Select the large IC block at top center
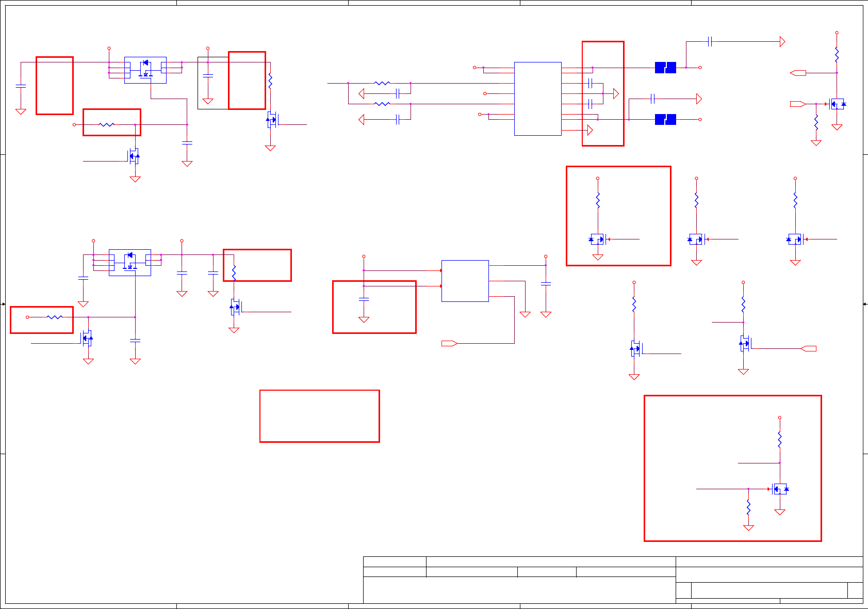This screenshot has width=868, height=609. [x=537, y=99]
